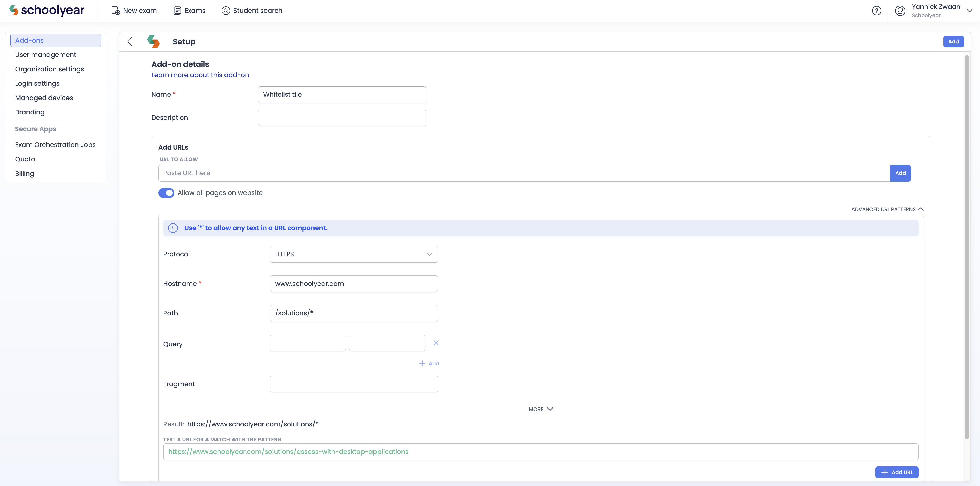Click the info icon in the blue banner

(173, 228)
